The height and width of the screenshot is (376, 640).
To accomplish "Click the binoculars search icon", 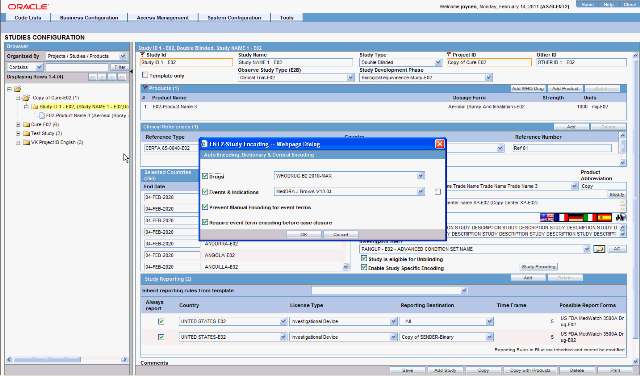I will [x=621, y=218].
